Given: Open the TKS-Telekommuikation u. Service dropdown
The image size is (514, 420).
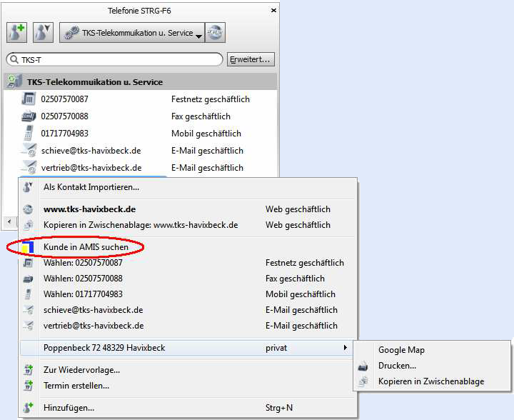Looking at the screenshot, I should (x=132, y=32).
